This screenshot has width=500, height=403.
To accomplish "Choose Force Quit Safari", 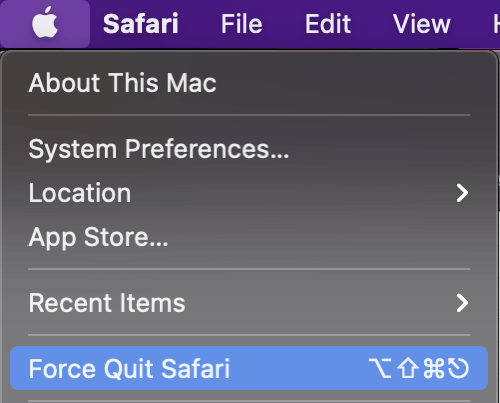I will [129, 369].
